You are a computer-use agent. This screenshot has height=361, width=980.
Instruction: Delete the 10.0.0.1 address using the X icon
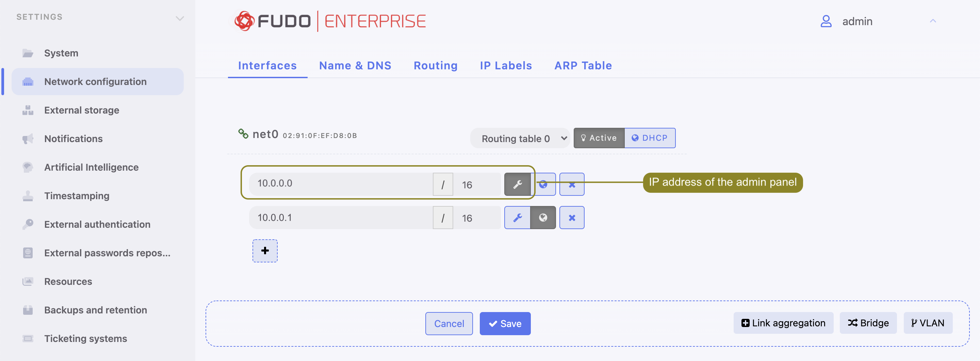(x=572, y=217)
